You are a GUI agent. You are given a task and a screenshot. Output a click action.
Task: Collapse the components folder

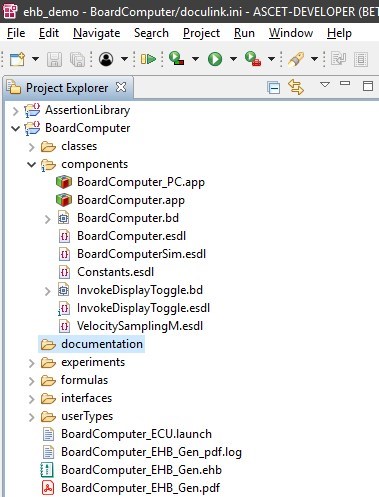31,164
